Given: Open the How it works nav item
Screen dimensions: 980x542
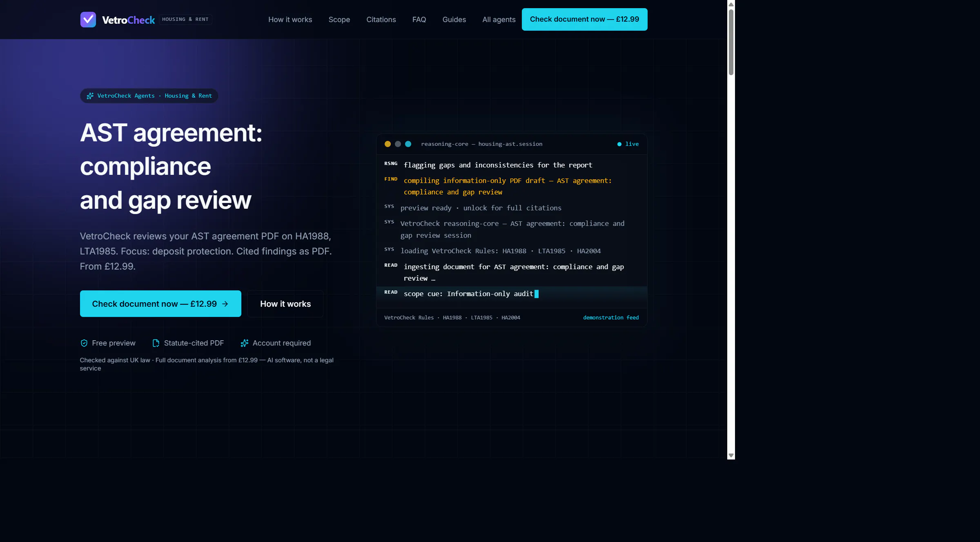Looking at the screenshot, I should [x=290, y=20].
